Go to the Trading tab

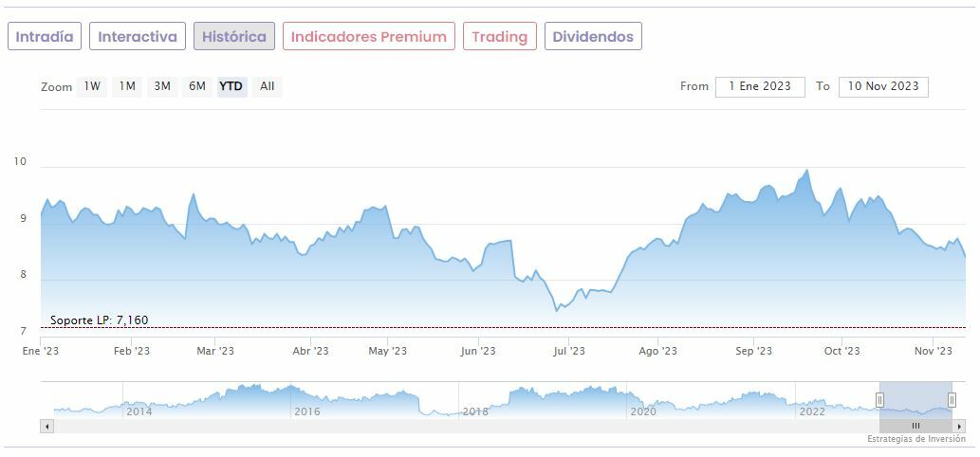point(500,37)
